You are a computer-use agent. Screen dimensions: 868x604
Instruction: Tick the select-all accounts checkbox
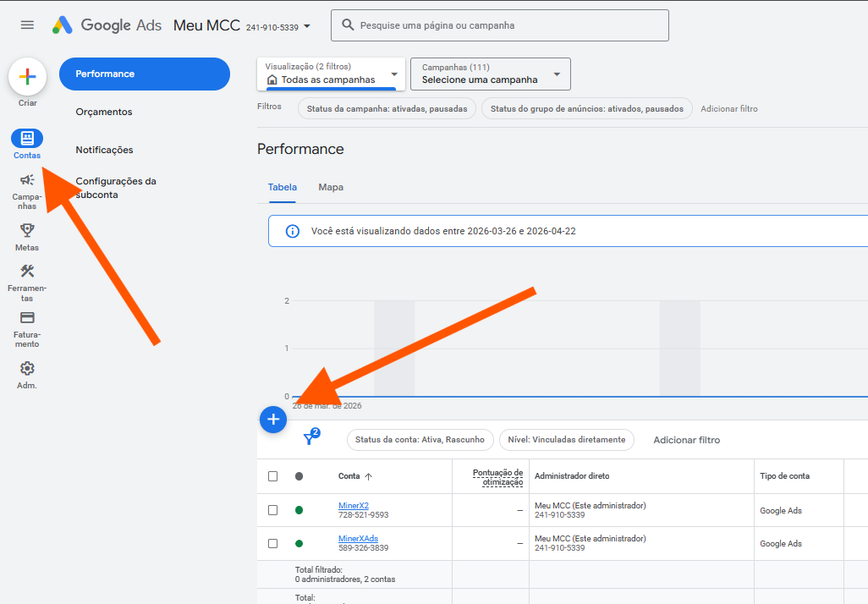(x=273, y=476)
